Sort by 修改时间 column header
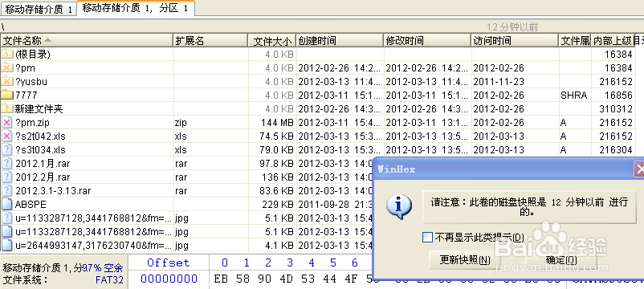644x289 pixels. click(427, 41)
